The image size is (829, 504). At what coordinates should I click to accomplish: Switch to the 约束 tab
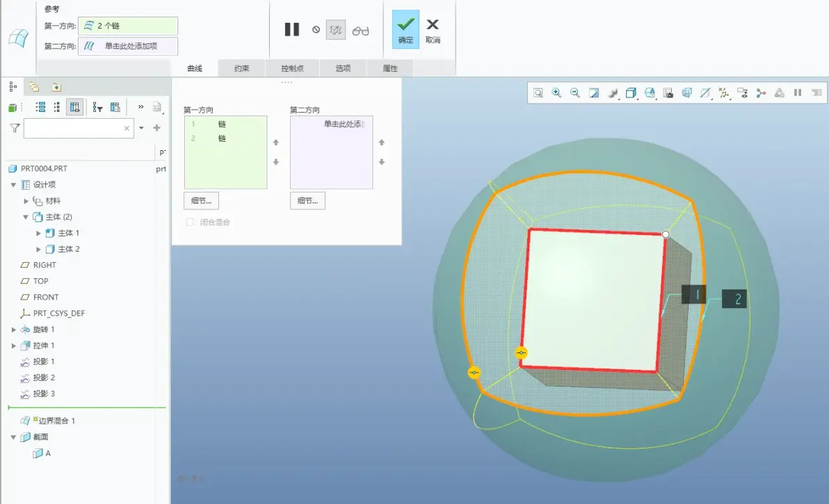241,68
